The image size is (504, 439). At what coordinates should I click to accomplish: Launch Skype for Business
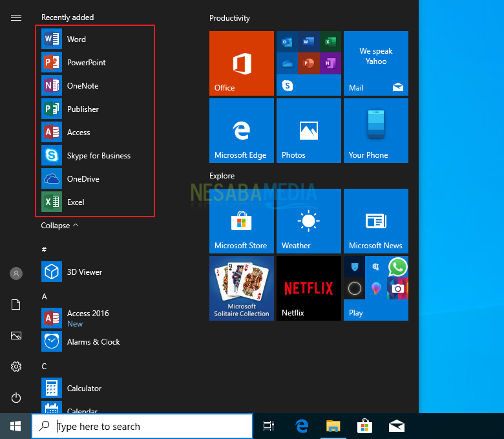coord(95,156)
